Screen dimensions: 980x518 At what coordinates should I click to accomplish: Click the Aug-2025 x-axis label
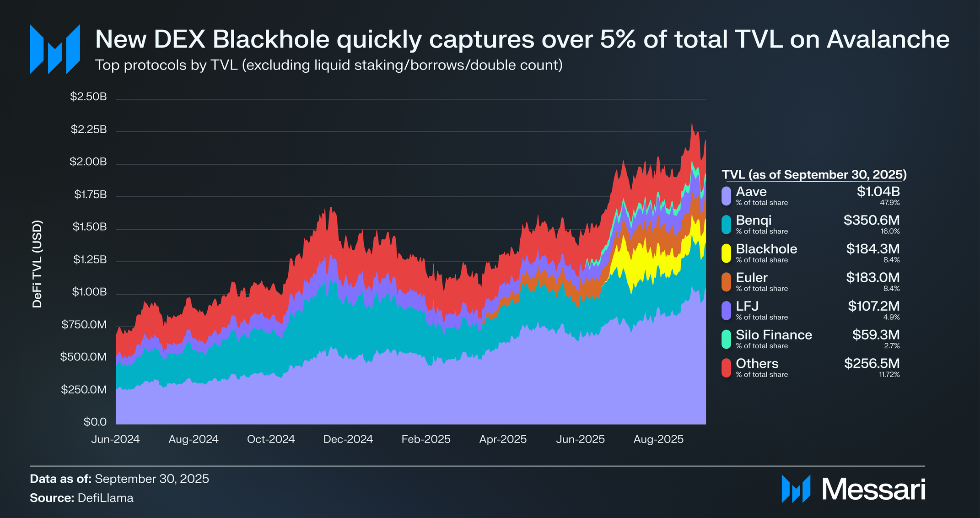658,439
